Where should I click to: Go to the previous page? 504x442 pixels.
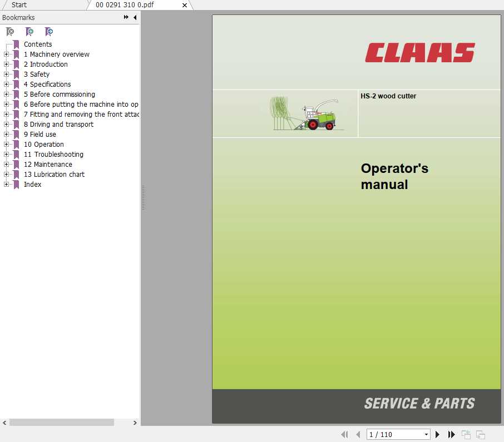[x=358, y=434]
